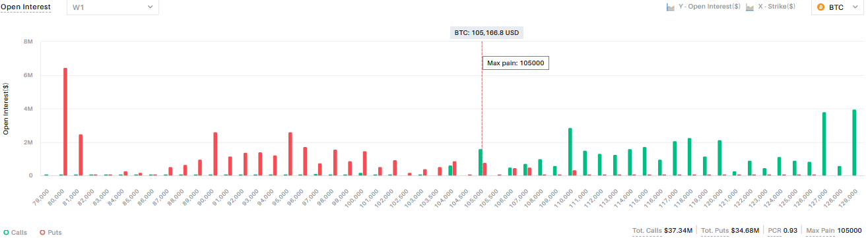The width and height of the screenshot is (868, 238).
Task: Expand the BTC currency selector
Action: (x=837, y=7)
